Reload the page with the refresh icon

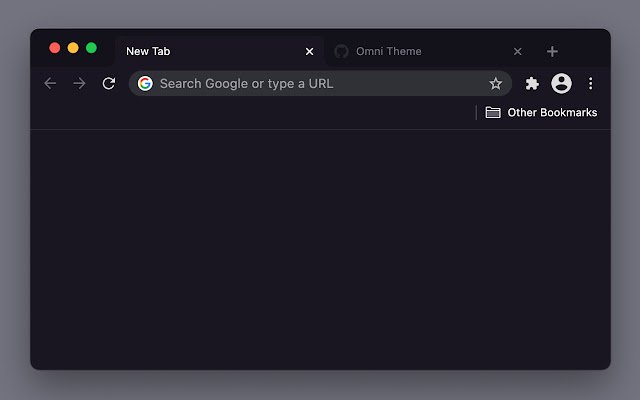(x=109, y=84)
